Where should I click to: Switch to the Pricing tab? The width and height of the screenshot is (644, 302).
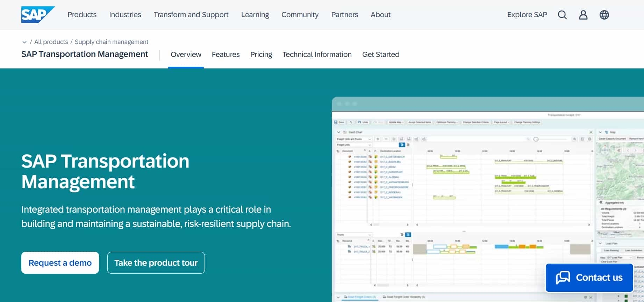tap(261, 54)
